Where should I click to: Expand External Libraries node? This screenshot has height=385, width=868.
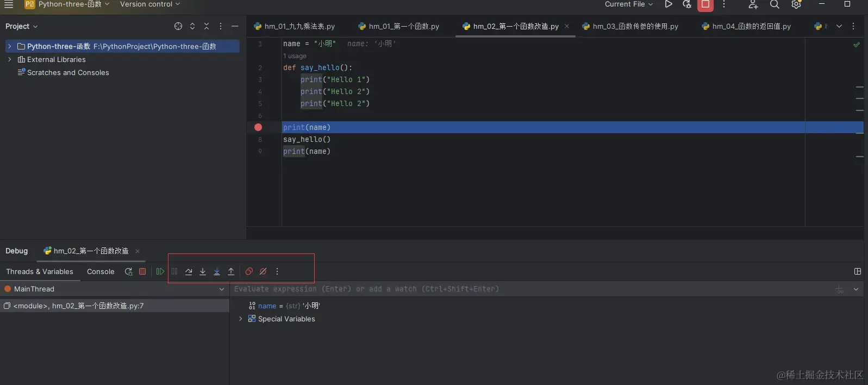(x=9, y=59)
